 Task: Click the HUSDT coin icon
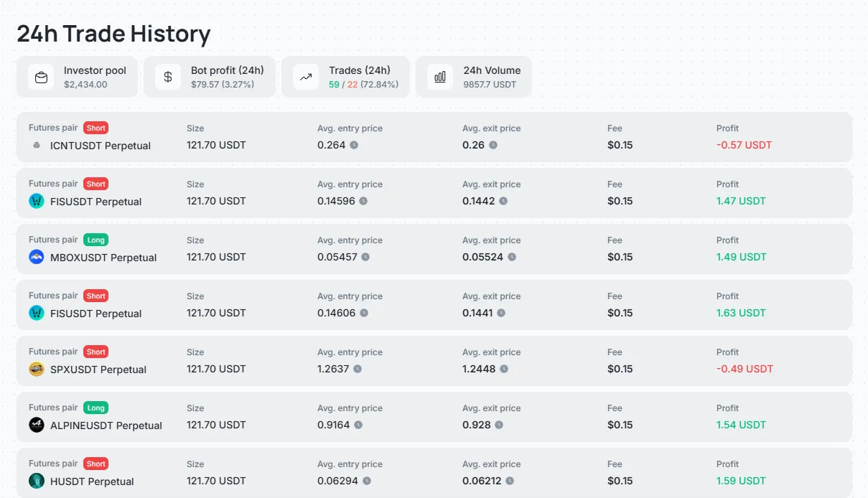click(37, 481)
